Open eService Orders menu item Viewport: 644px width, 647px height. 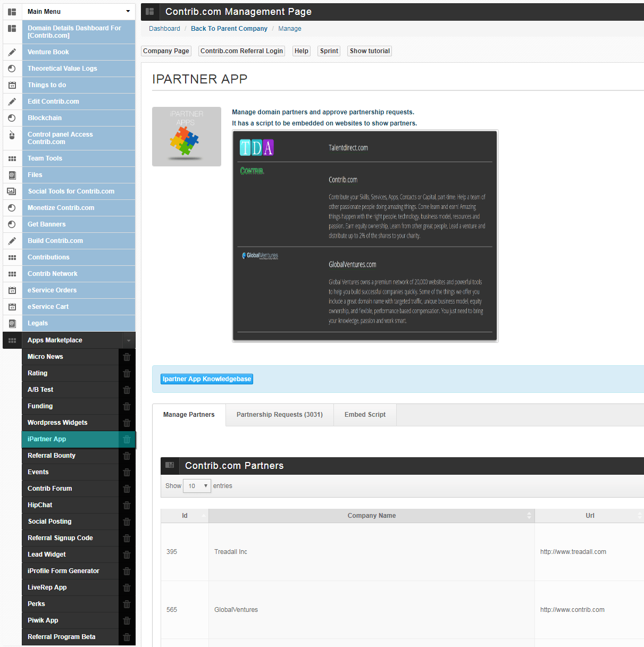click(x=79, y=290)
